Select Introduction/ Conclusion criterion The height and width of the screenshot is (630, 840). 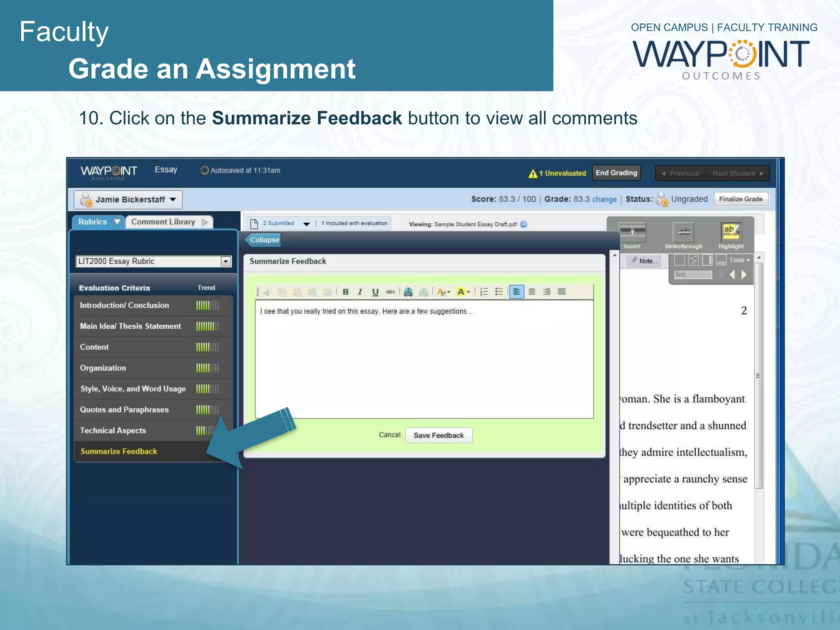[x=153, y=306]
